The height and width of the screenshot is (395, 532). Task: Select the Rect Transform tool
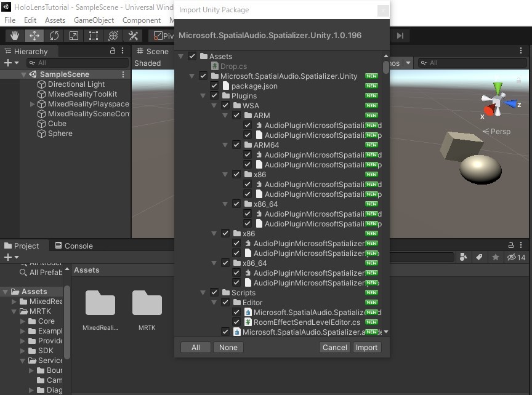(x=94, y=36)
